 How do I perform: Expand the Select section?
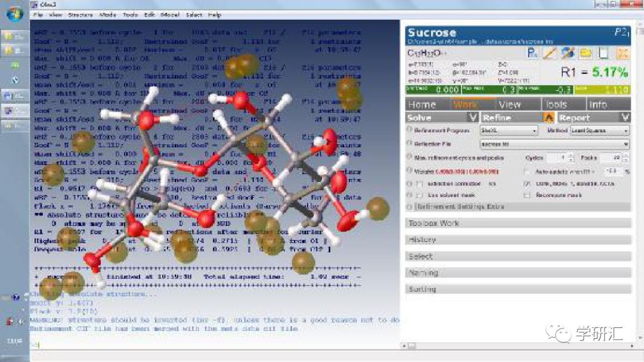tap(518, 256)
